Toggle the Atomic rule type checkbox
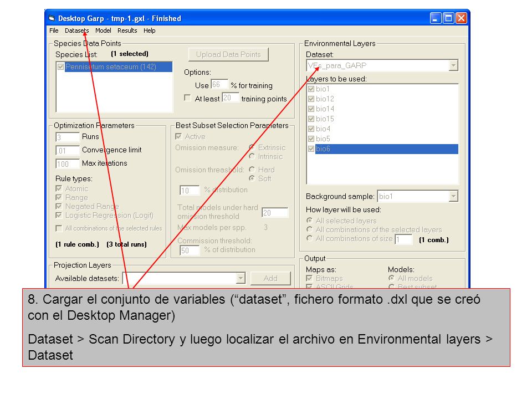 pos(59,188)
